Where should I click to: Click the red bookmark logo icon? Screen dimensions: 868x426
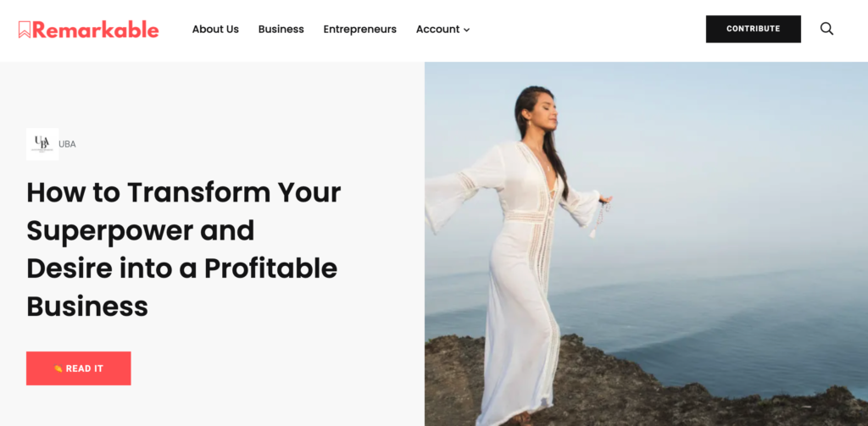click(25, 30)
